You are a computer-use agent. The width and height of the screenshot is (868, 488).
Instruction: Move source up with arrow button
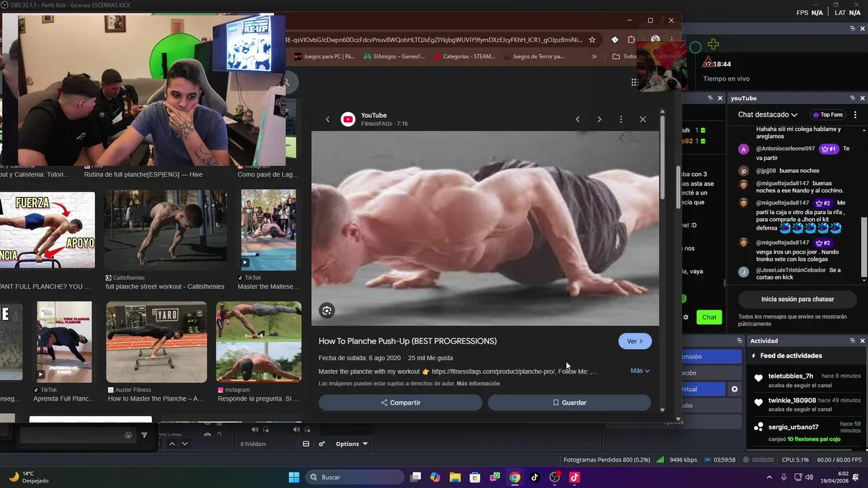(172, 444)
